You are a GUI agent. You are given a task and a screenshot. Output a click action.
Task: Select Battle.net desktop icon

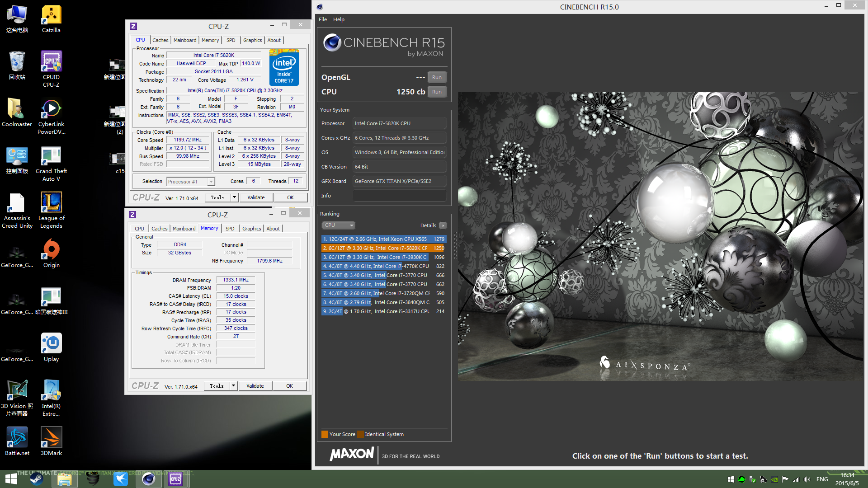(x=17, y=442)
